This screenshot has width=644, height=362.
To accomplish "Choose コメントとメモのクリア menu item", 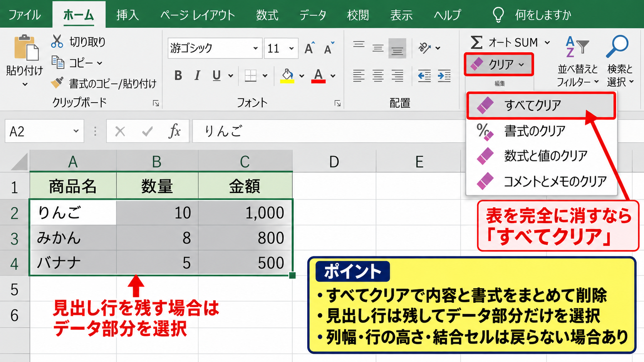I will (541, 181).
